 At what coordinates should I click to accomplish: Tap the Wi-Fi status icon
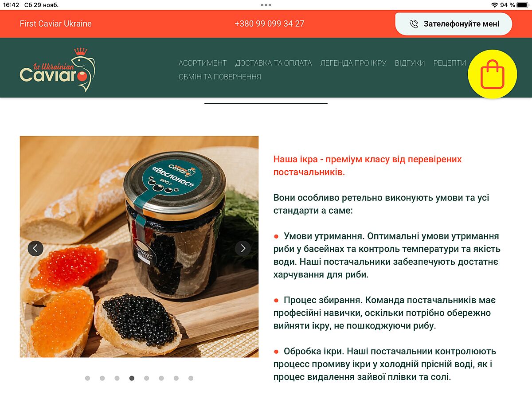[494, 5]
